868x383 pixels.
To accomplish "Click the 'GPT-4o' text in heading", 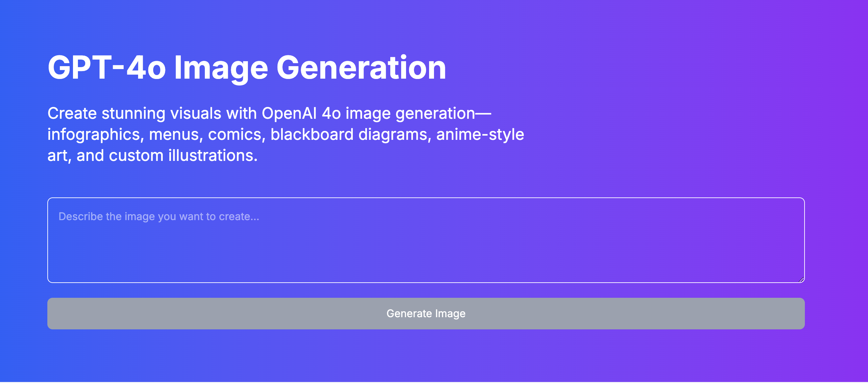I will click(107, 68).
